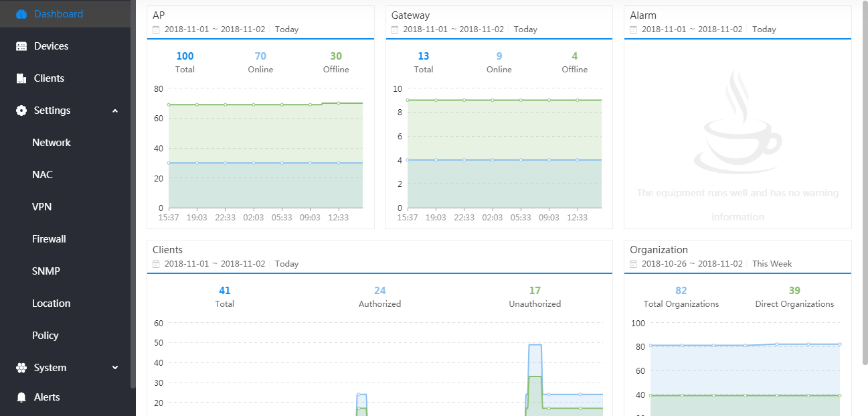868x416 pixels.
Task: Click the Unauthorized clients count 17
Action: [x=535, y=291]
